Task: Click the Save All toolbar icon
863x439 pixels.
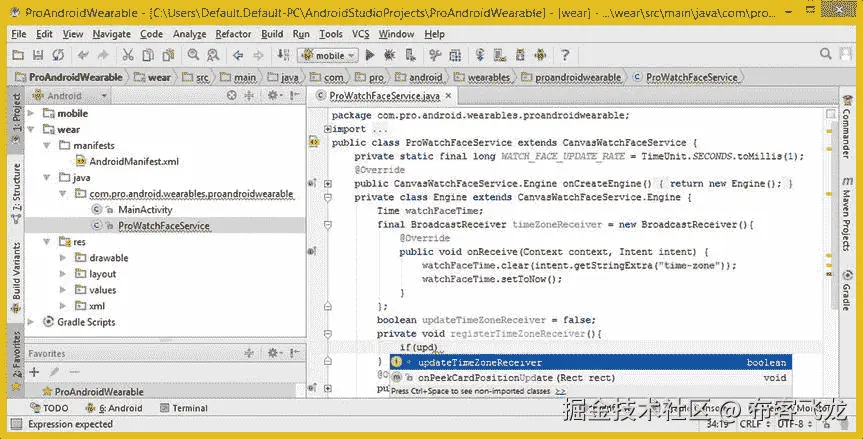Action: (38, 55)
